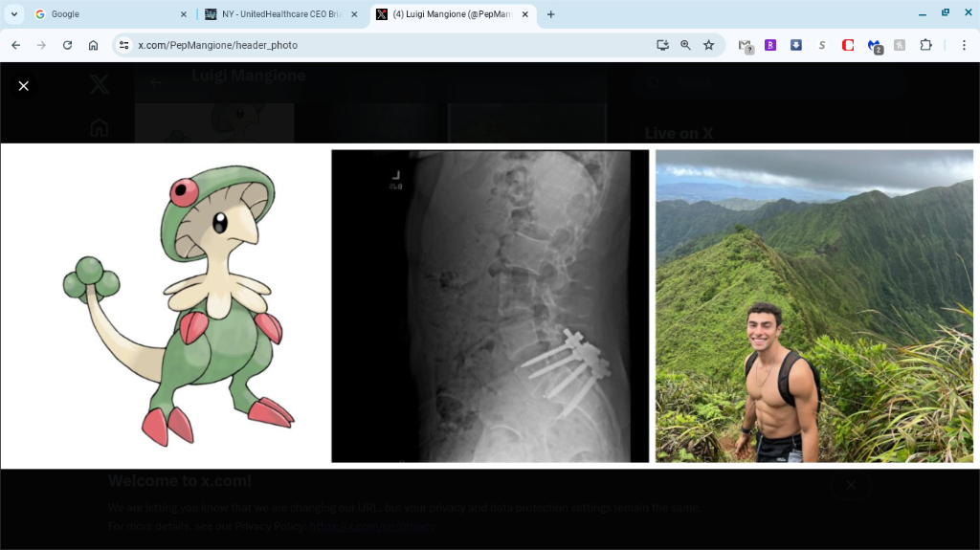Click the address bar URL field
The width and height of the screenshot is (980, 550).
(383, 45)
